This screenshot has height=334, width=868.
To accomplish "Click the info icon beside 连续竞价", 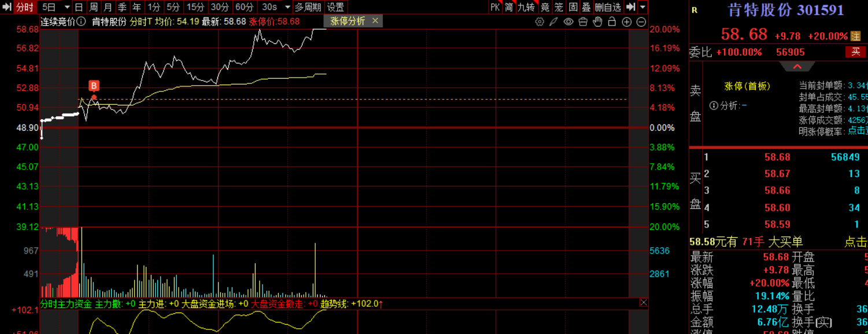I will click(x=80, y=21).
